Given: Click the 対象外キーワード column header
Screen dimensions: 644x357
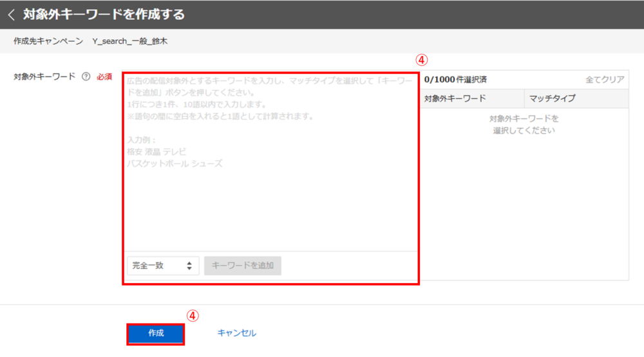Looking at the screenshot, I should tap(455, 98).
